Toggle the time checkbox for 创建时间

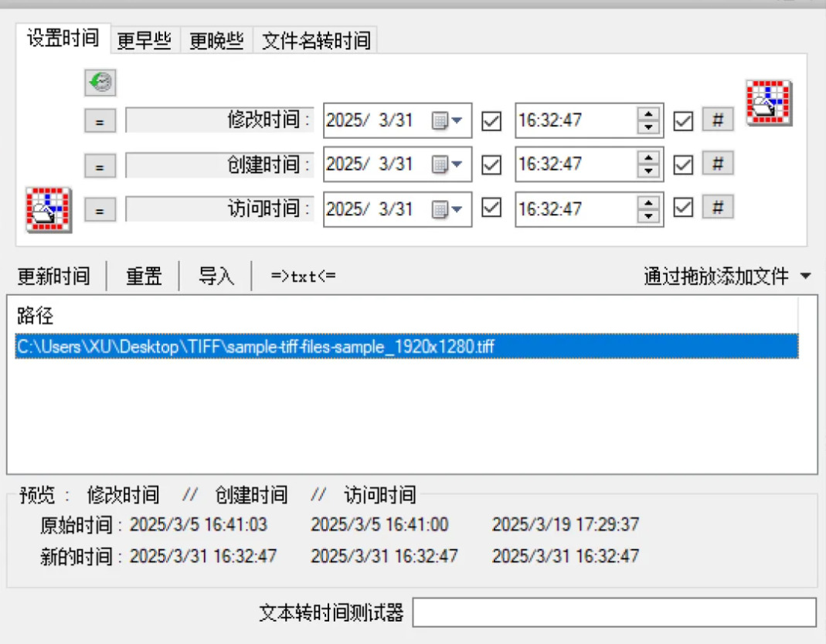pyautogui.click(x=683, y=164)
